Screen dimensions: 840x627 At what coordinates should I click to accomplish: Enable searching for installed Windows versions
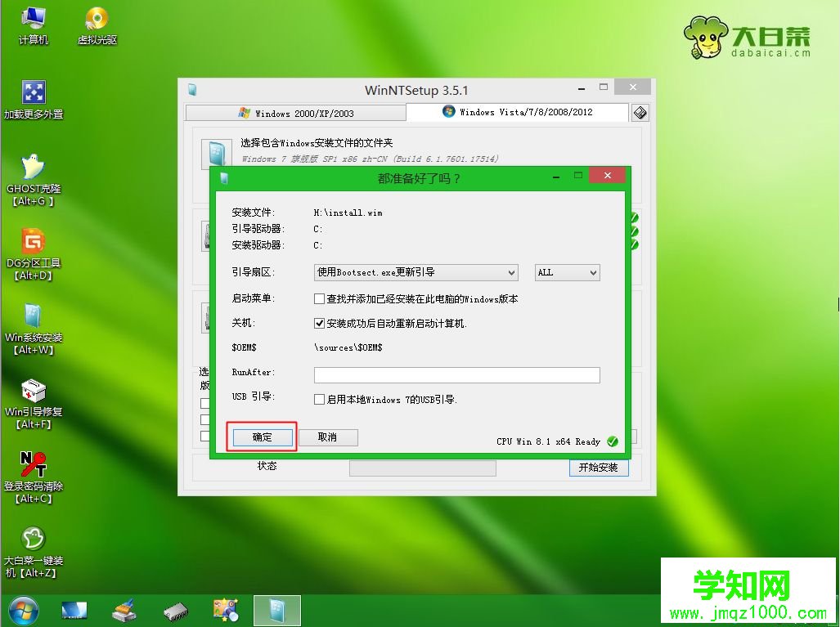pos(318,298)
